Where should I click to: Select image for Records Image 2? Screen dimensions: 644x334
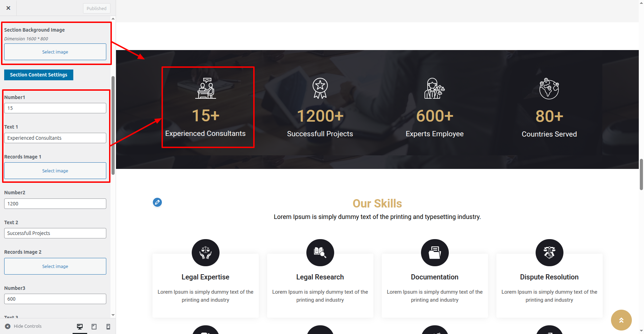tap(55, 266)
